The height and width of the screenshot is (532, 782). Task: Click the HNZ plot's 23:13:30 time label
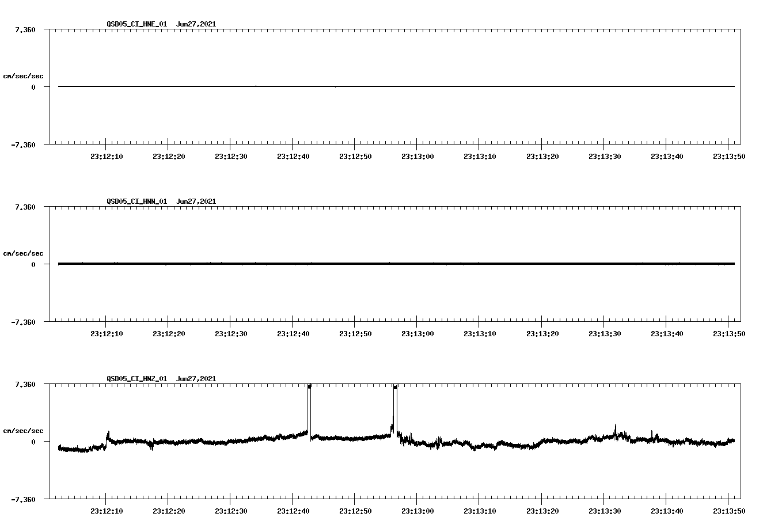(x=604, y=511)
